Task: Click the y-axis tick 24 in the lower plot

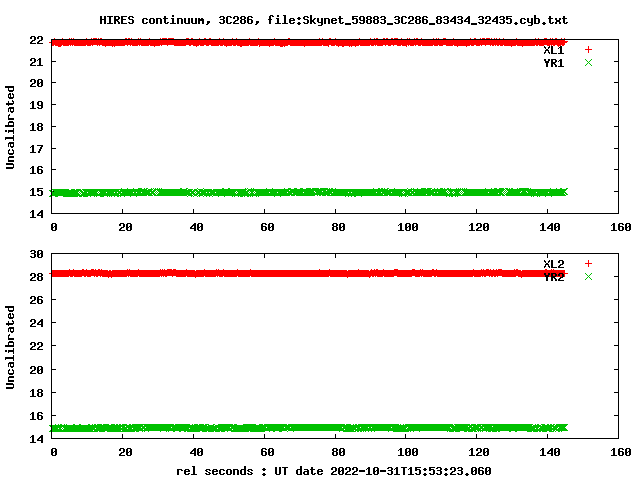Action: (36, 323)
